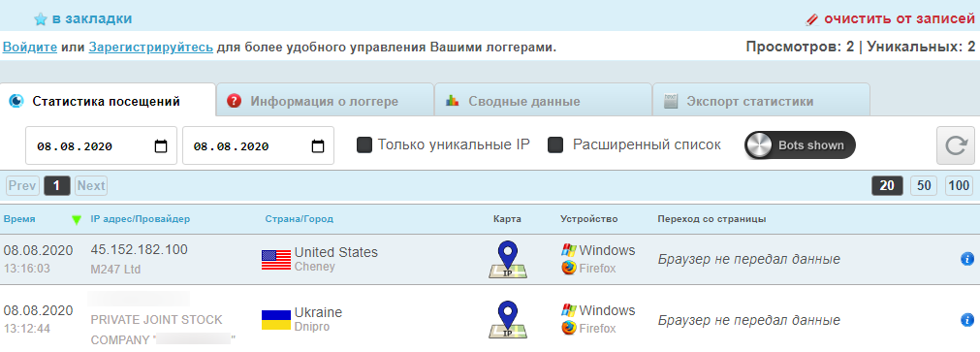This screenshot has height=352, width=980.
Task: Click the Зарегистрируйтесь link
Action: (150, 47)
